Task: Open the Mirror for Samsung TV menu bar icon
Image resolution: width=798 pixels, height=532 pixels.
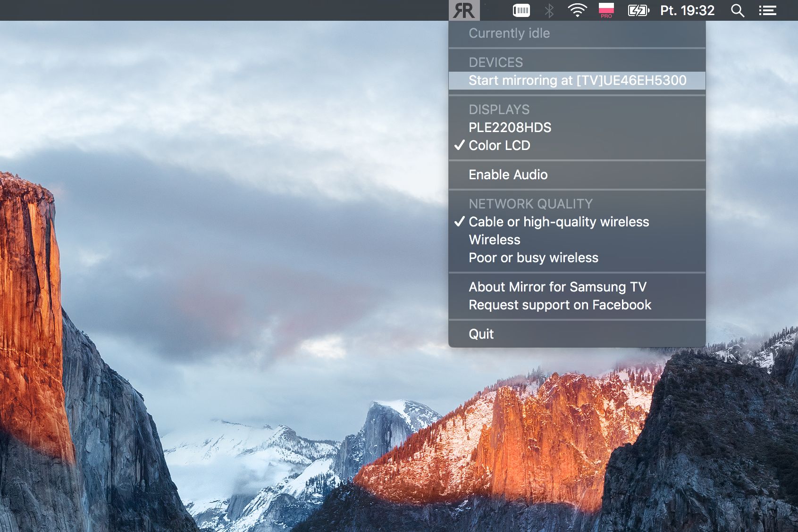Action: click(x=464, y=10)
